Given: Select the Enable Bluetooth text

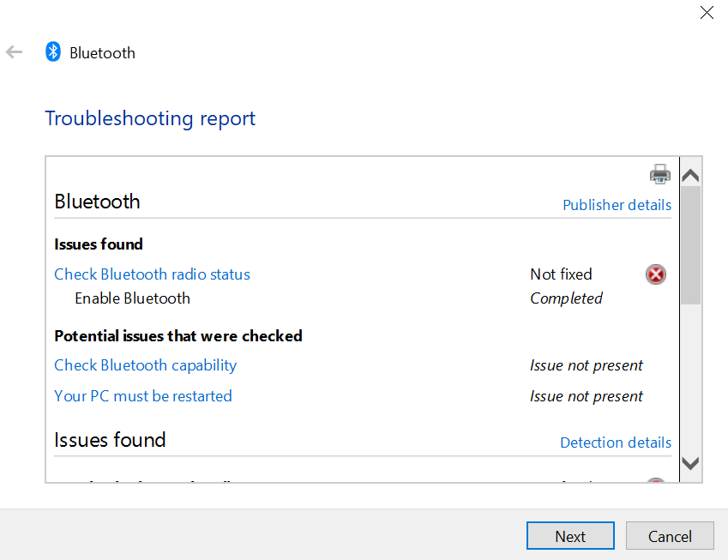Looking at the screenshot, I should [x=132, y=298].
